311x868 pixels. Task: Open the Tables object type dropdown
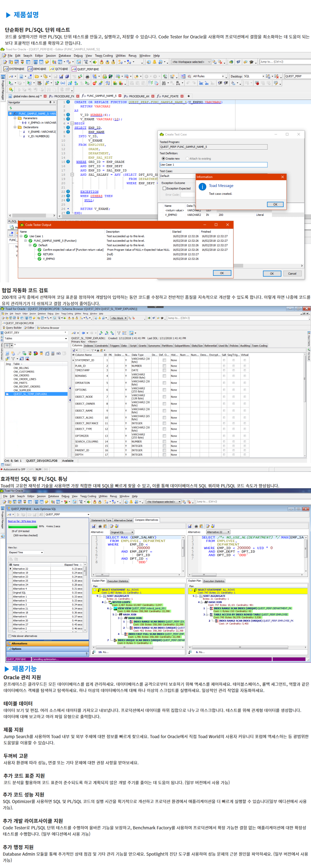coord(66,338)
